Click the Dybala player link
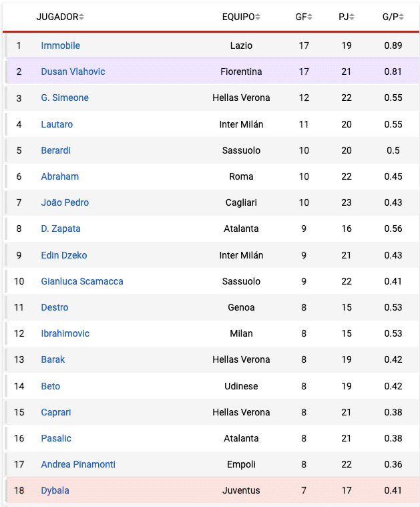This screenshot has height=507, width=420. [55, 490]
